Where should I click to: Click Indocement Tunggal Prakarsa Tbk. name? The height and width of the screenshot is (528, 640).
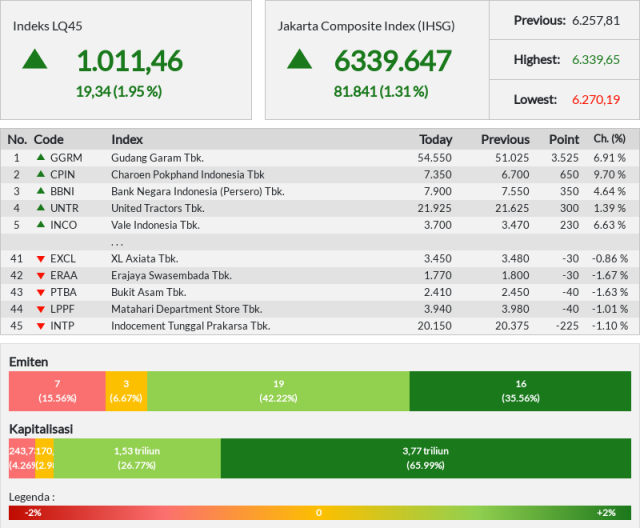(x=191, y=326)
